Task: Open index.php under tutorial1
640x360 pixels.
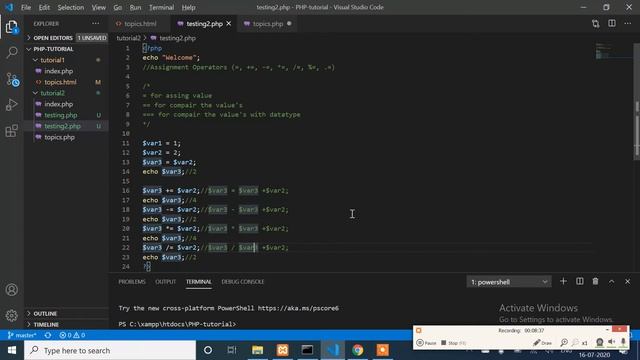Action: pyautogui.click(x=67, y=71)
